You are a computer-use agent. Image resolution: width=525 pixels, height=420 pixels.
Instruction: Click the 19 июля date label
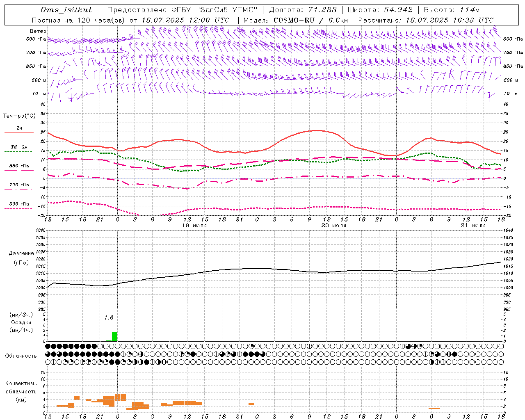tap(194, 225)
